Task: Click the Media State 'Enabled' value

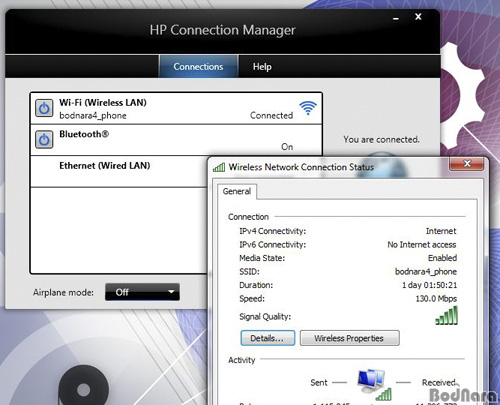Action: 442,258
